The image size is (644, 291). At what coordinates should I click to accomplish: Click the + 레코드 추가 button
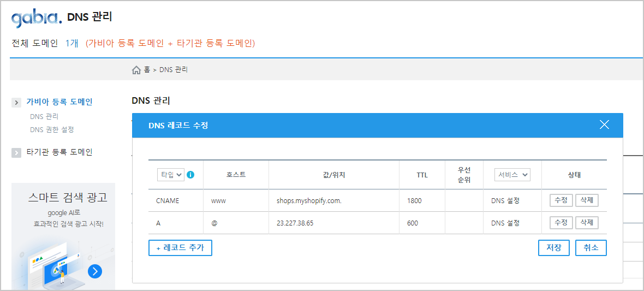[x=180, y=248]
